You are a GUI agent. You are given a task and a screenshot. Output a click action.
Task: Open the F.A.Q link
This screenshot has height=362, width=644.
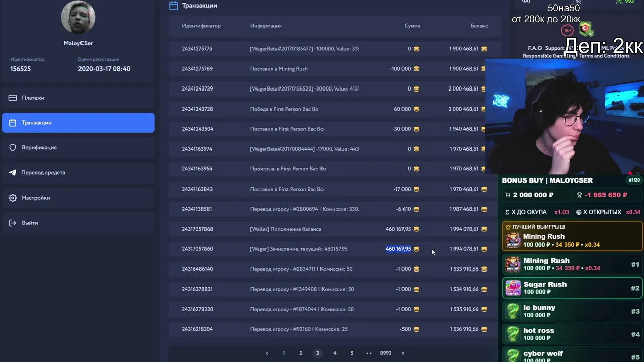(535, 48)
